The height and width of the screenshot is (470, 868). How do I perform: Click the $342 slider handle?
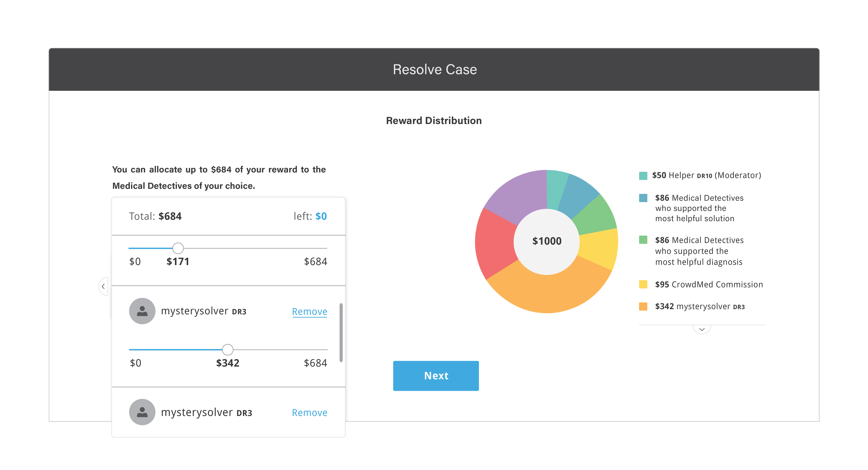point(228,350)
